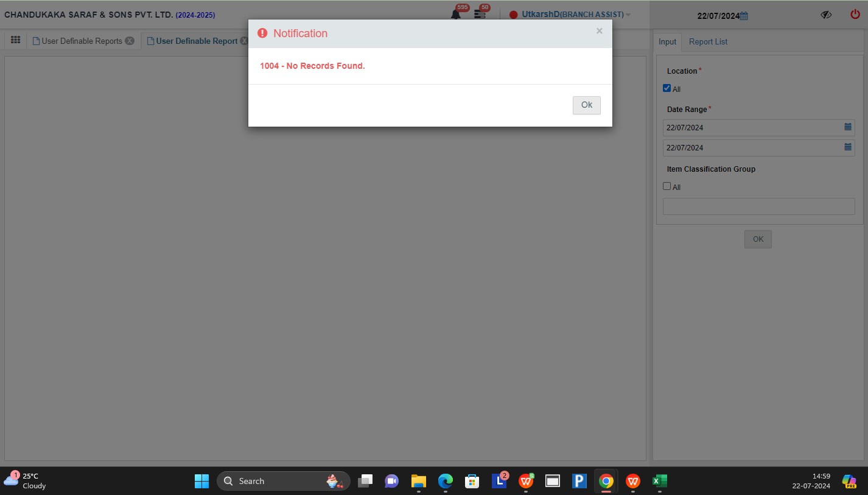Close the User Definable Reports tab
868x495 pixels.
(x=130, y=41)
